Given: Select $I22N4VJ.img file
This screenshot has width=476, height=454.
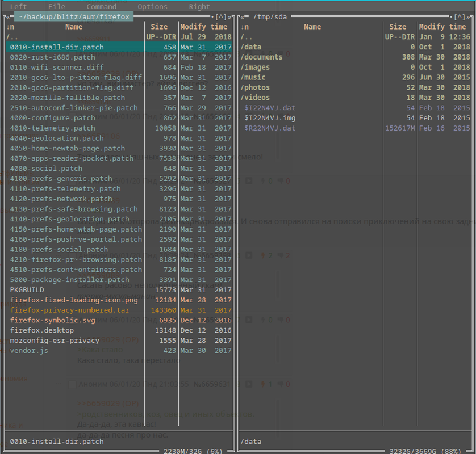Looking at the screenshot, I should (x=355, y=117).
